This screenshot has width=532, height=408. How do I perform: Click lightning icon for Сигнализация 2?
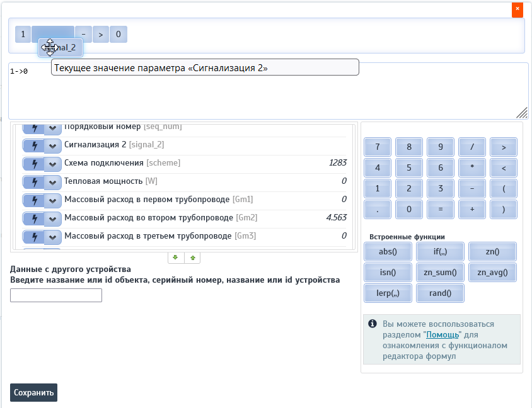[34, 145]
